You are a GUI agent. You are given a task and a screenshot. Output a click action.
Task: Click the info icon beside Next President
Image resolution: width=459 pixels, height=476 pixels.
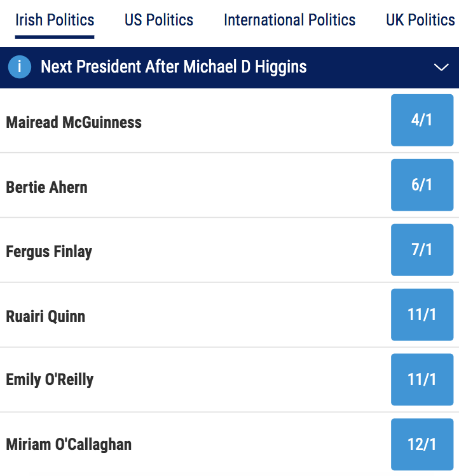click(20, 67)
